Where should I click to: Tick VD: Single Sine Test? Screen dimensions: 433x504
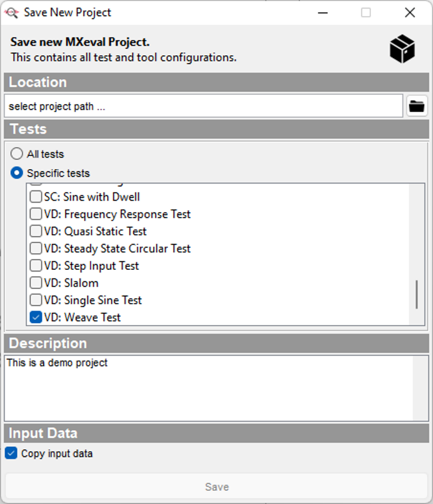pyautogui.click(x=36, y=300)
